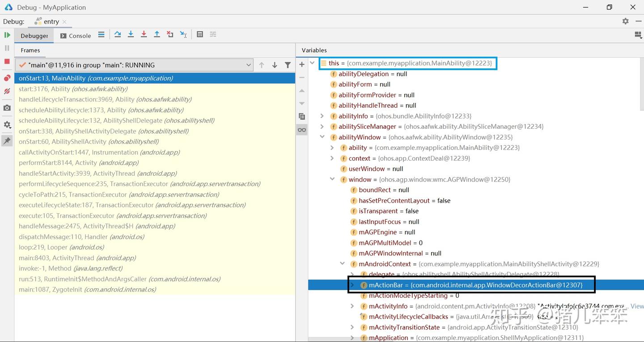Click Step Over in debugger toolbar
Screen dimensions: 644x342
(x=118, y=34)
